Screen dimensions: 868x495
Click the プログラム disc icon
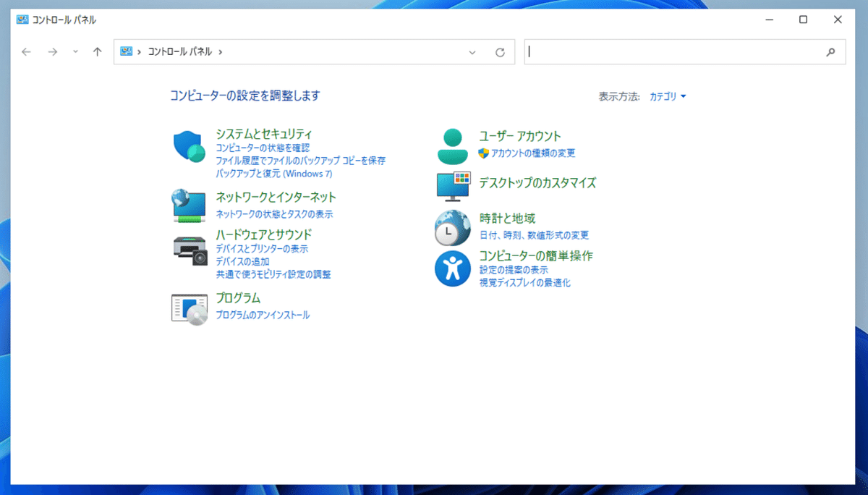pyautogui.click(x=190, y=309)
